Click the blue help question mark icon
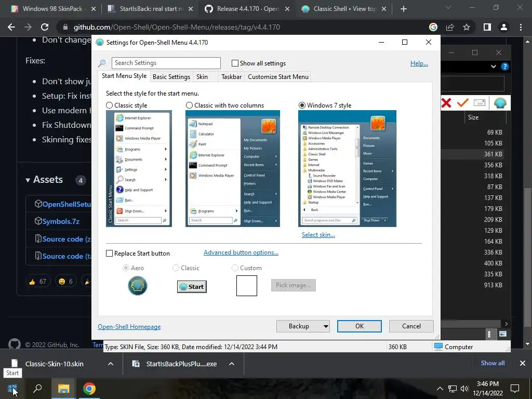The width and height of the screenshot is (532, 399). pyautogui.click(x=505, y=66)
